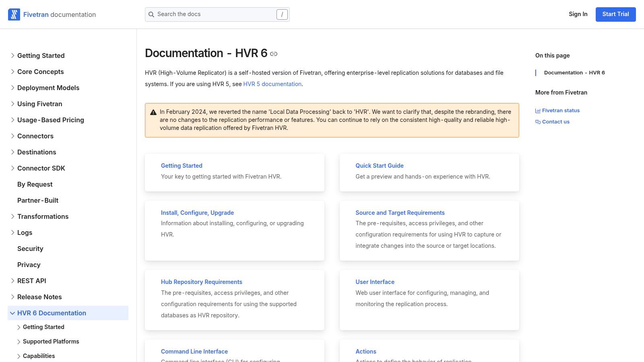
Task: Click Contact us link
Action: click(x=555, y=122)
